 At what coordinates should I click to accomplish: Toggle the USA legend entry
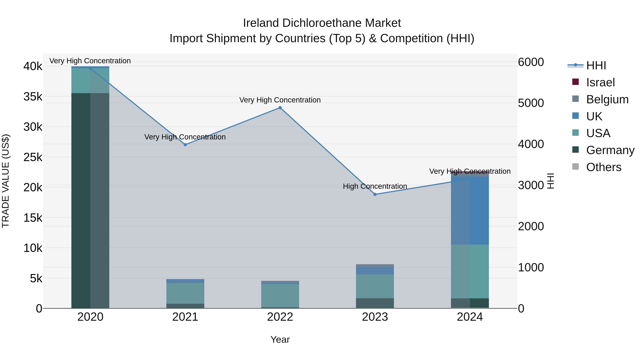pyautogui.click(x=591, y=133)
